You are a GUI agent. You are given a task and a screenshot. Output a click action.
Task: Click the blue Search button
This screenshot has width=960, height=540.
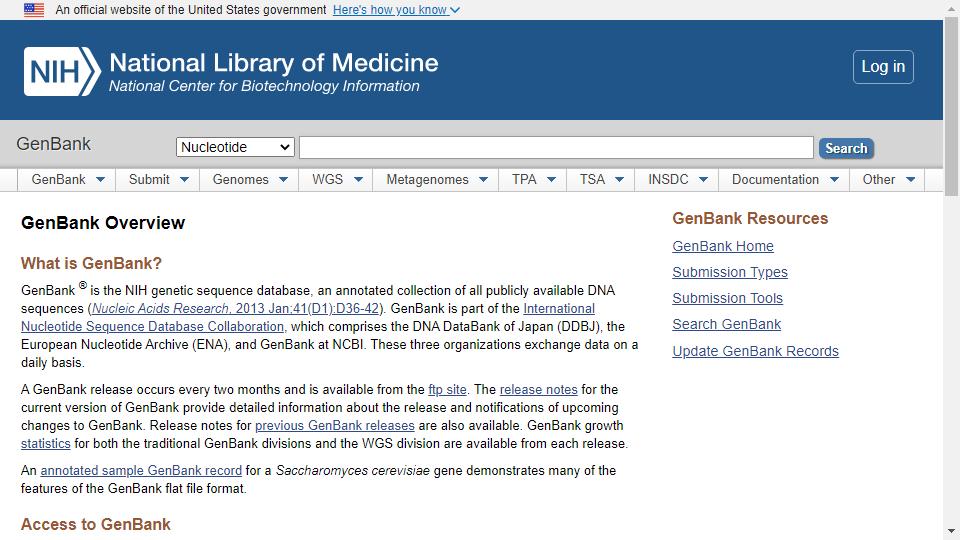pyautogui.click(x=846, y=148)
